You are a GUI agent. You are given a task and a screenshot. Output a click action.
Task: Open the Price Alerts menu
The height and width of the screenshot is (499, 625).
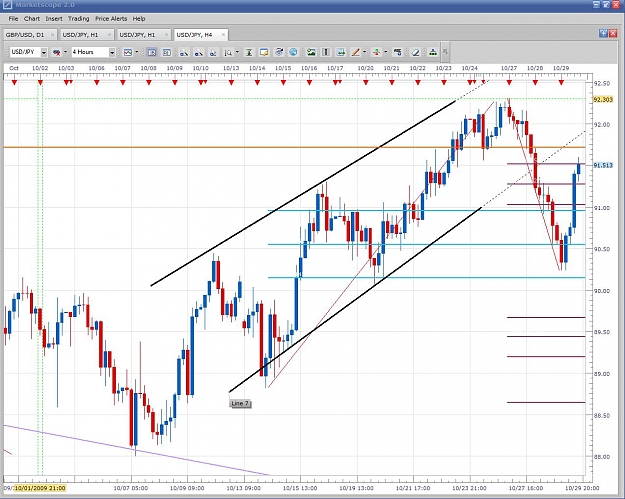[111, 19]
